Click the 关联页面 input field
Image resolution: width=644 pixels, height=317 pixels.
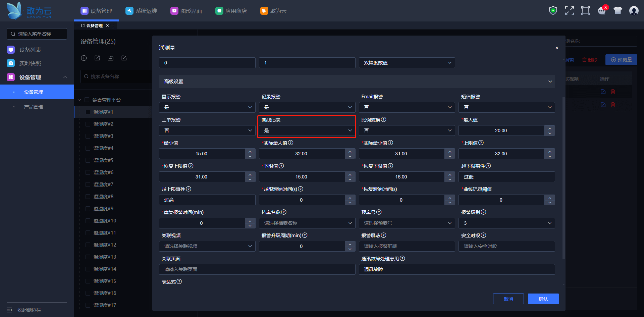pyautogui.click(x=257, y=269)
